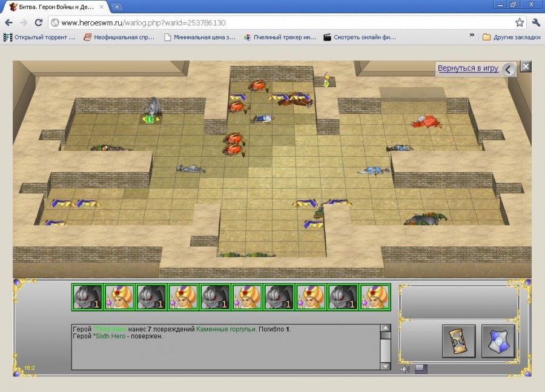Click the leftmost gargoyle portrait in the turn queue
Viewport: 545px width, 392px height.
pos(87,296)
